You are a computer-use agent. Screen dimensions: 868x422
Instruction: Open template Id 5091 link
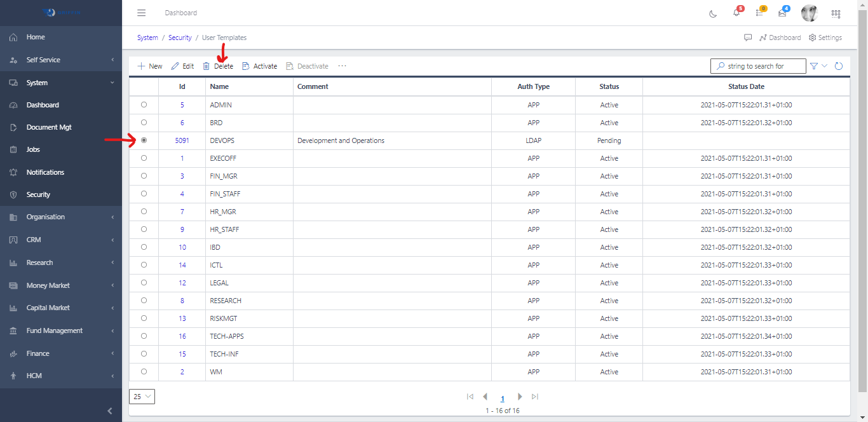click(182, 140)
